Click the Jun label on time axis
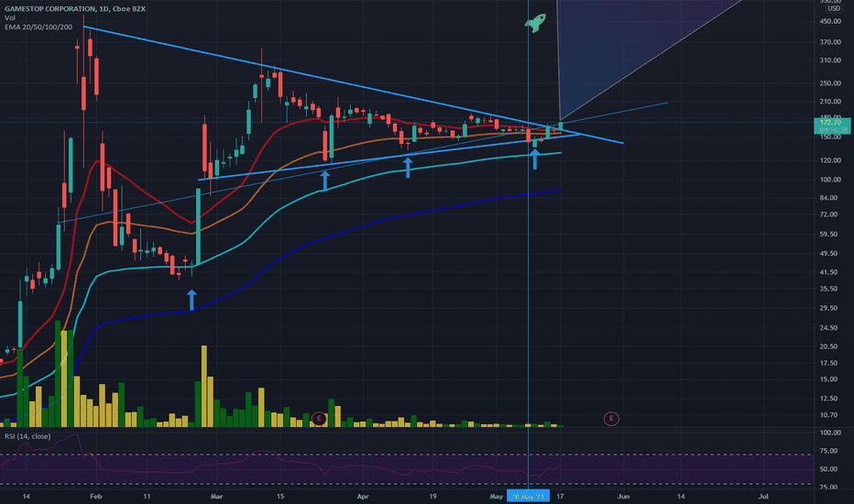Screen dimensions: 854x504 coord(623,497)
